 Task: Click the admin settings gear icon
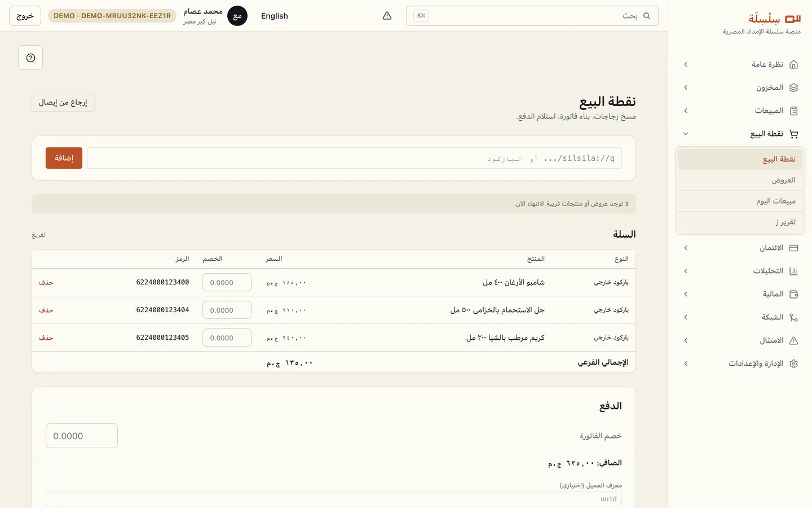point(794,364)
